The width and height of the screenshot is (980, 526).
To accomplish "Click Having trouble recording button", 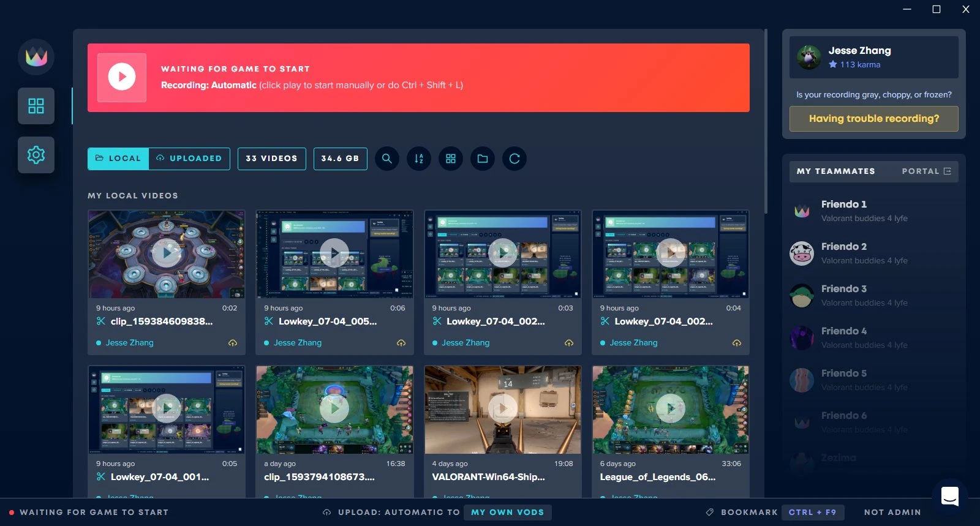I will point(873,119).
